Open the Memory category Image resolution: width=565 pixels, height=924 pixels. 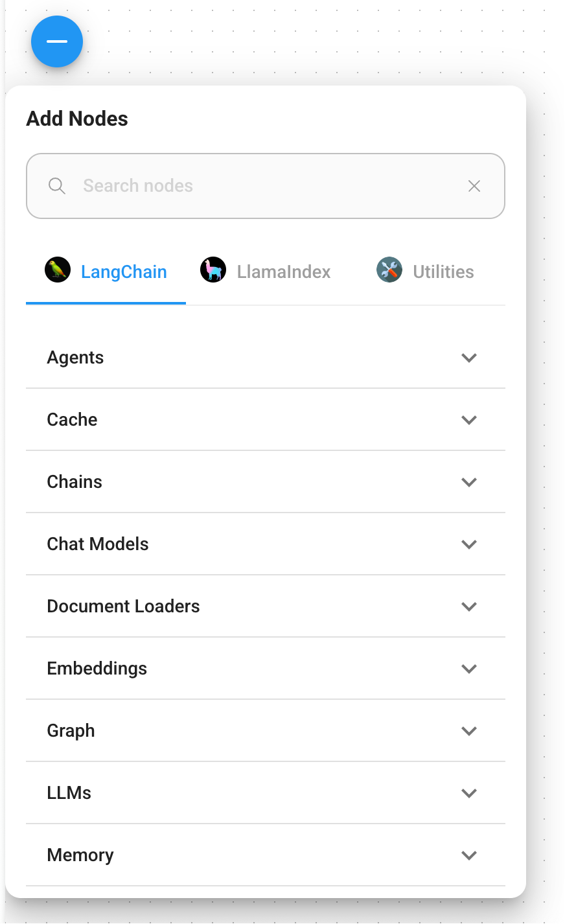[x=266, y=855]
